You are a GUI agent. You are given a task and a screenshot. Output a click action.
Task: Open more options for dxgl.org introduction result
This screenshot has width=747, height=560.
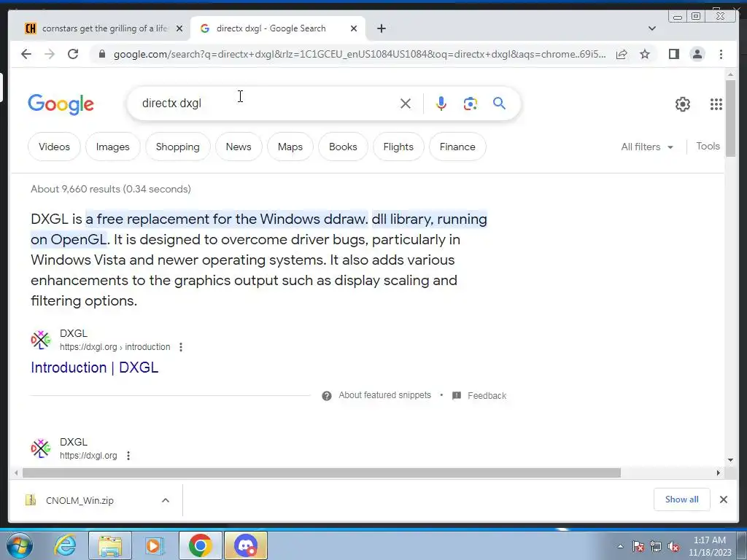point(181,347)
